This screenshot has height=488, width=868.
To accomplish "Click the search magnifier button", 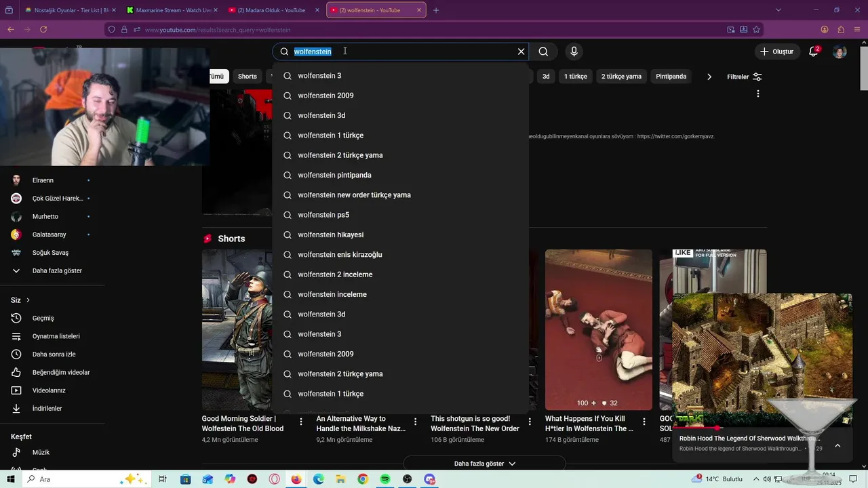I will pos(543,52).
